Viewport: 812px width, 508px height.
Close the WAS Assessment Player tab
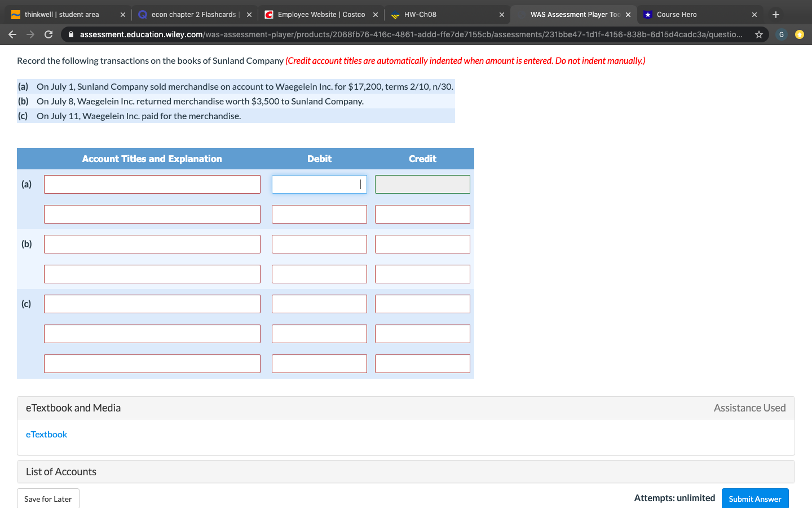click(x=628, y=14)
